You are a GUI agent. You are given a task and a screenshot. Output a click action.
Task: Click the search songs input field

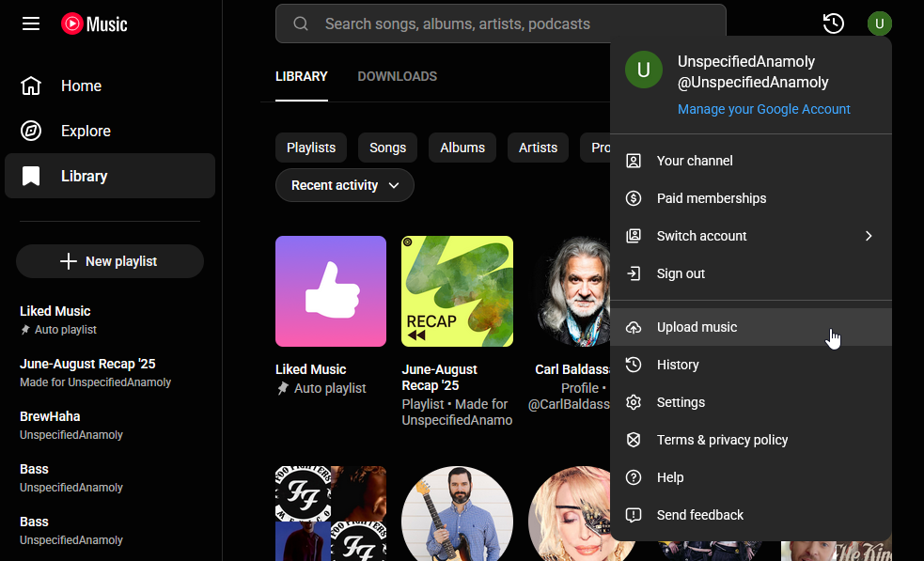click(500, 23)
